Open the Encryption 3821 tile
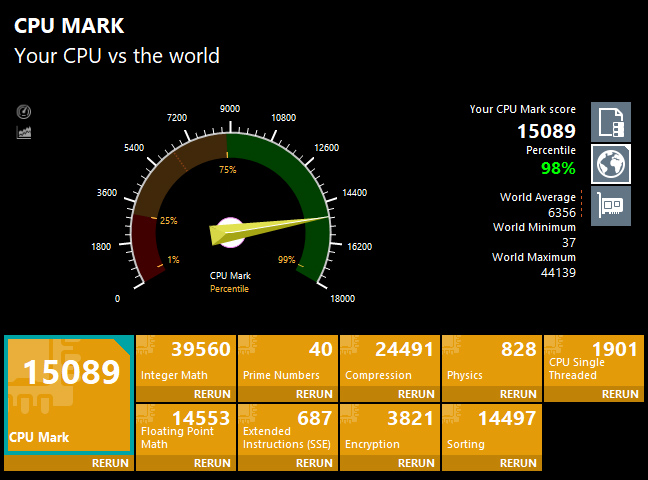This screenshot has width=648, height=480. (390, 430)
